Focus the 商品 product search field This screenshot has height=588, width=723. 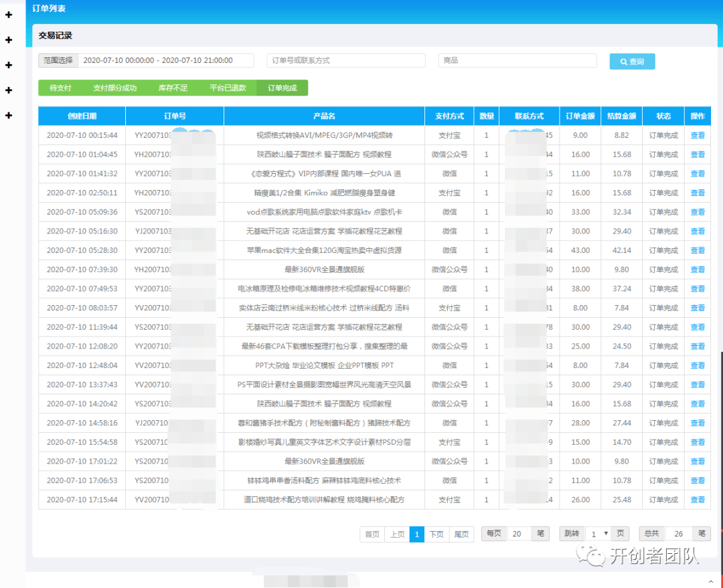coord(517,60)
